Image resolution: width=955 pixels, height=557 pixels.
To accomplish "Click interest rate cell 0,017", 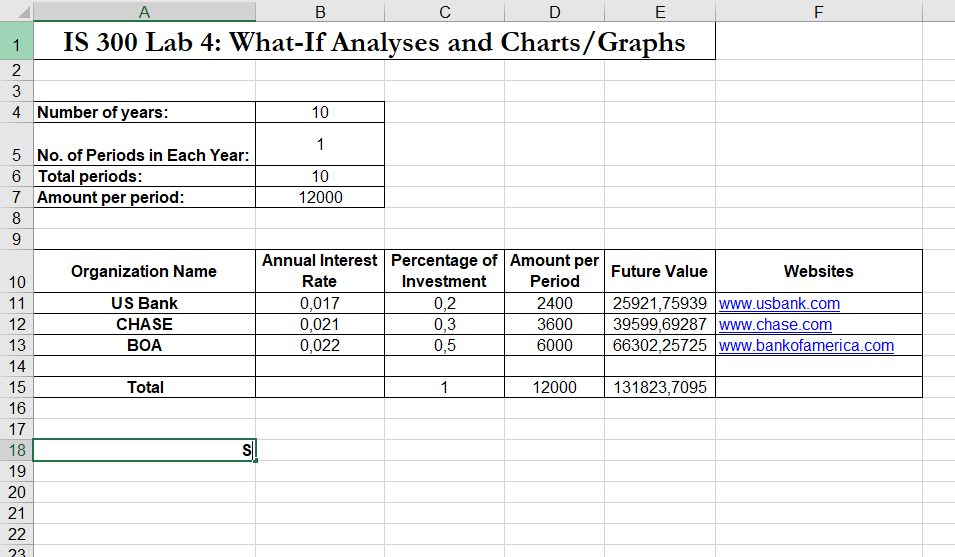I will (x=320, y=303).
